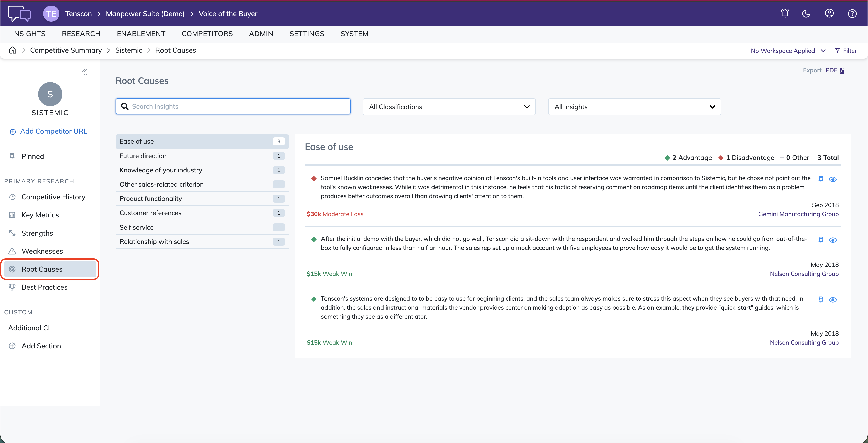
Task: Select the red Disadvantage diamond legend
Action: 720,158
